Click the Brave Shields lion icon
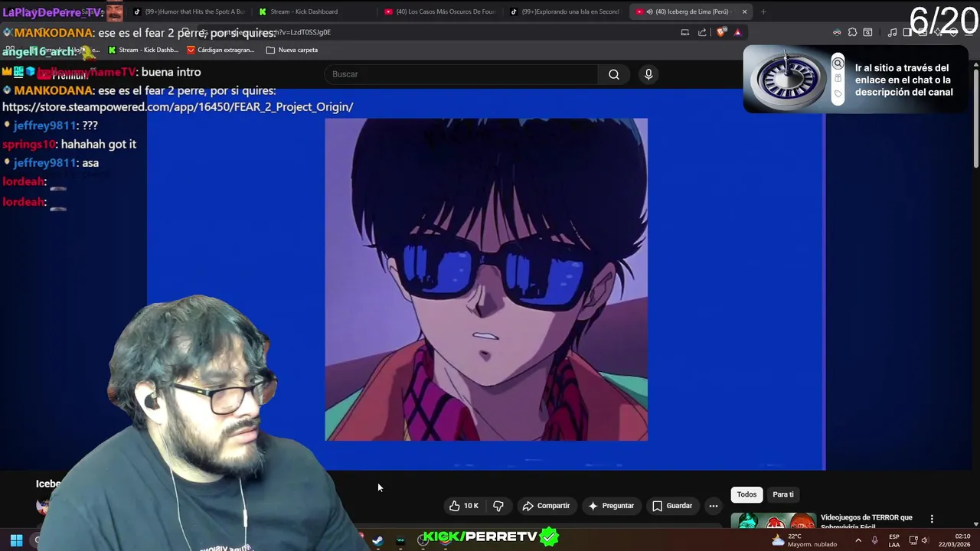 pyautogui.click(x=721, y=32)
